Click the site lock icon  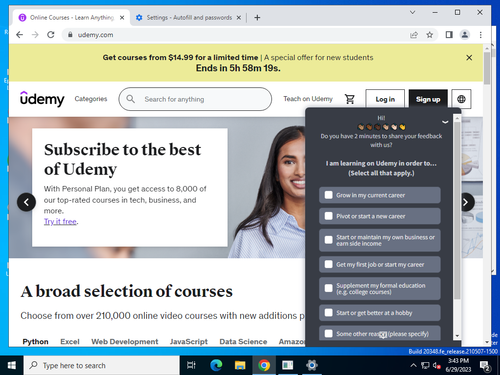point(70,35)
